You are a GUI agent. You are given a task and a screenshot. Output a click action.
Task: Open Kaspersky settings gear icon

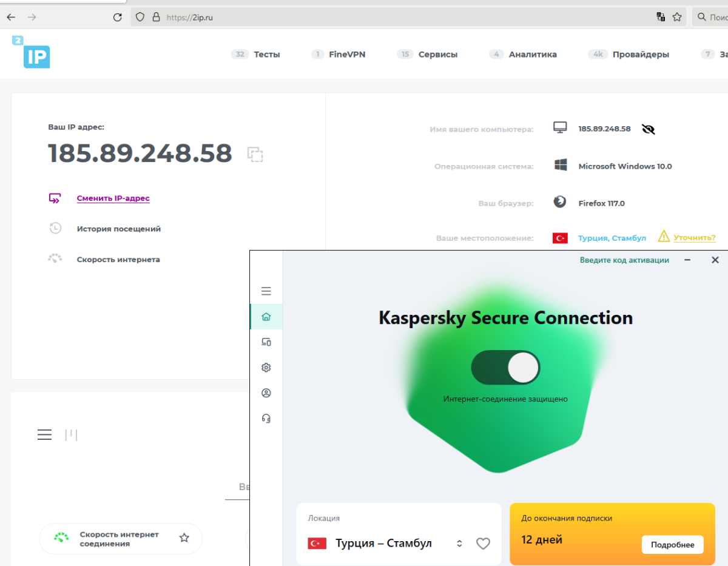click(266, 368)
